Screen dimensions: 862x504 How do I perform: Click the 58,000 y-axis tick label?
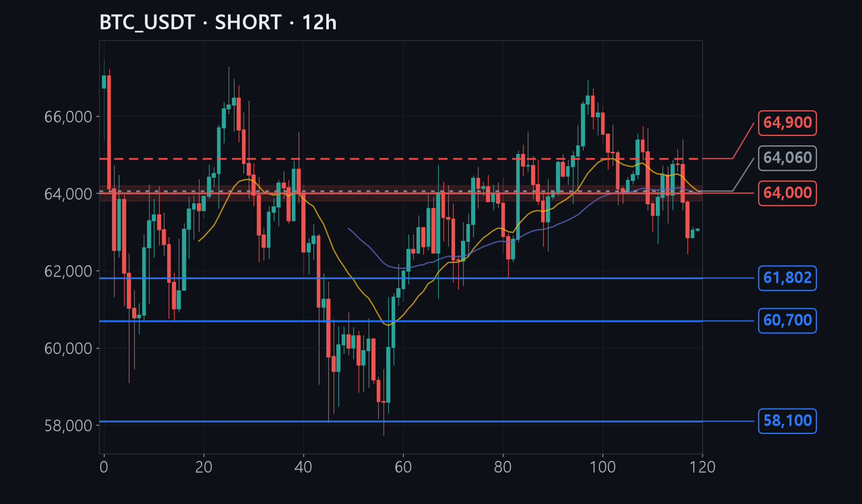coord(68,425)
